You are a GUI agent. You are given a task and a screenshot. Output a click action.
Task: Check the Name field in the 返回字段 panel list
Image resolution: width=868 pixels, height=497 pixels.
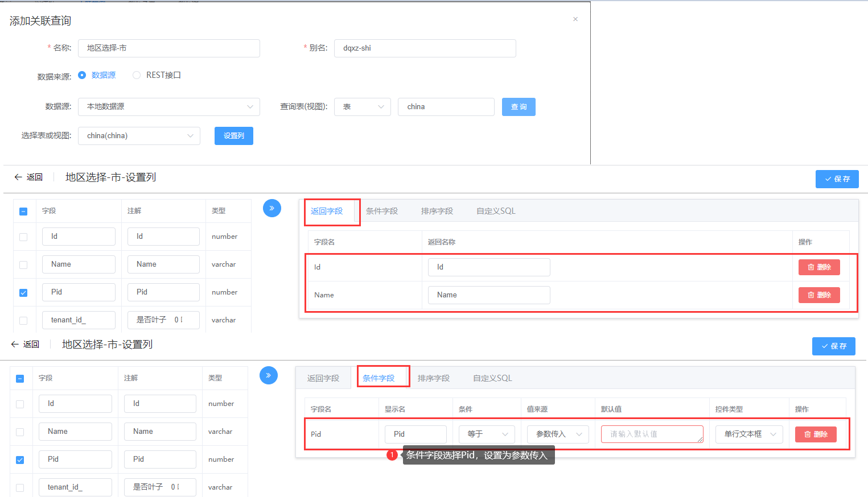coord(23,264)
